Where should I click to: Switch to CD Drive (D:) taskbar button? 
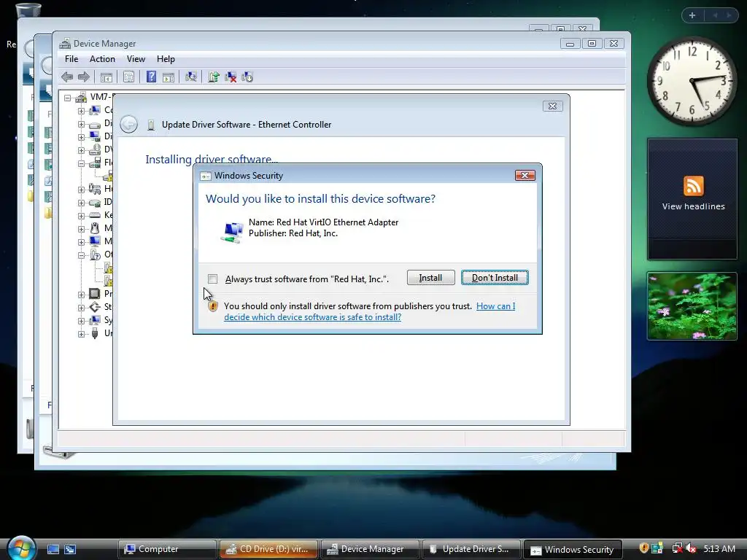pos(268,549)
